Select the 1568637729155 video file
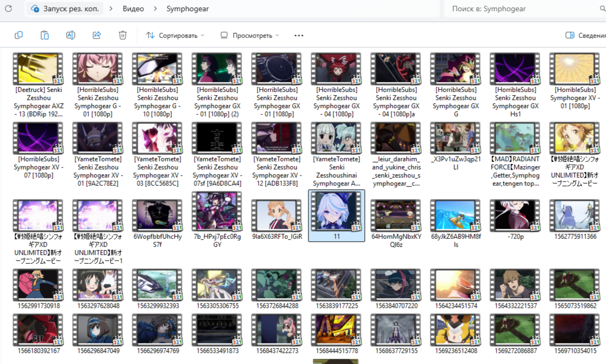The image size is (606, 364). (x=396, y=334)
